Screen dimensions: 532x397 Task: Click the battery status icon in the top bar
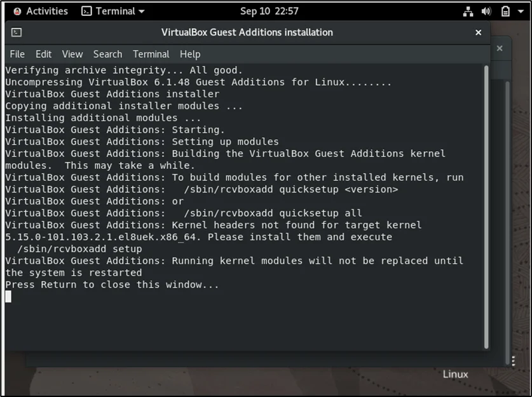click(x=504, y=11)
